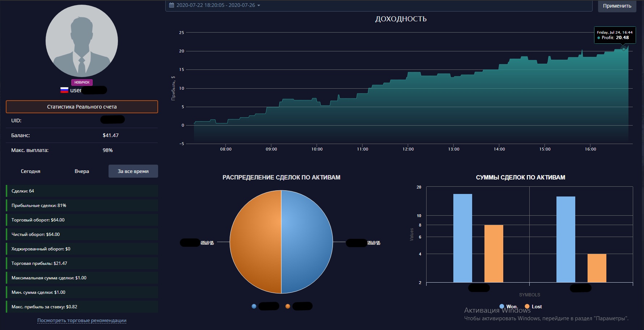
Task: Click the orange half of pie chart
Action: point(255,242)
